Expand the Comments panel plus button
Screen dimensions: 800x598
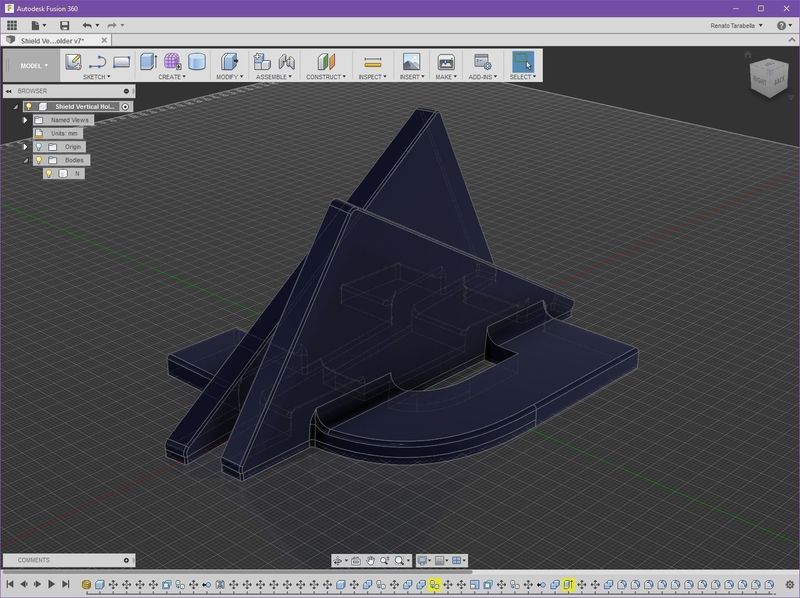127,560
